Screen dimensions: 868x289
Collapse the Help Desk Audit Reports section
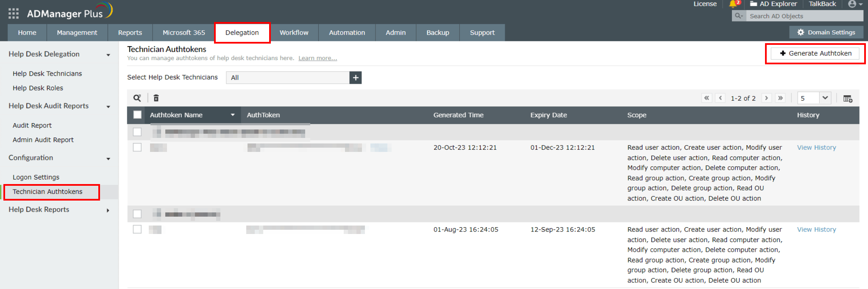click(108, 107)
